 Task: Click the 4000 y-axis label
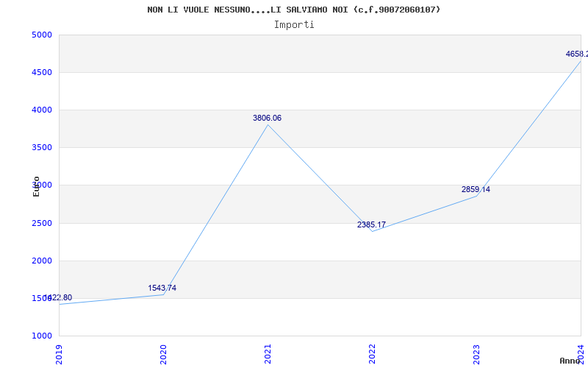tap(42, 110)
